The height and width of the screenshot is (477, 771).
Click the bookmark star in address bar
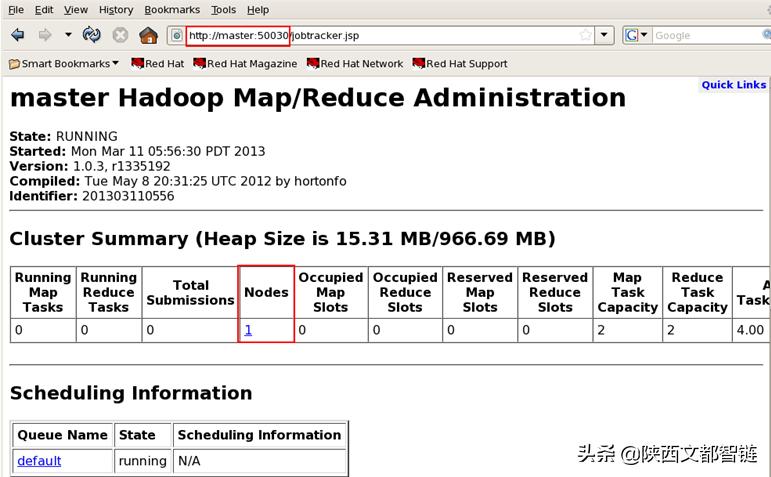click(x=585, y=35)
